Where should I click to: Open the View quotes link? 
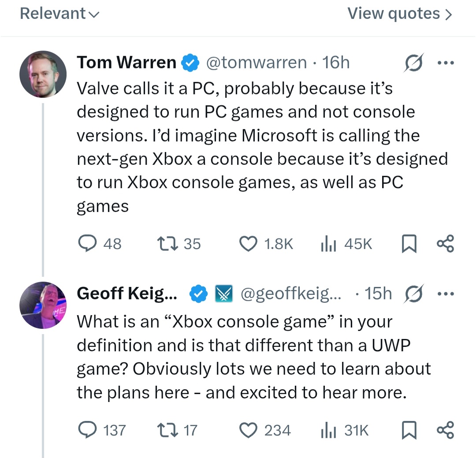pyautogui.click(x=400, y=14)
